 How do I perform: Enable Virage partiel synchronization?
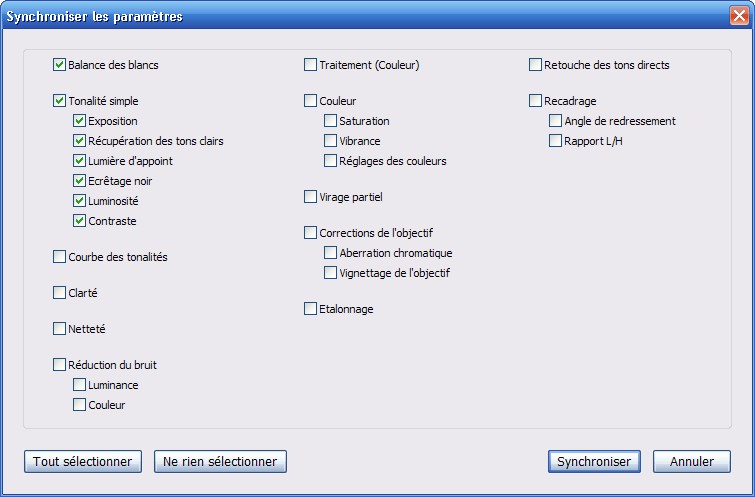(x=310, y=197)
